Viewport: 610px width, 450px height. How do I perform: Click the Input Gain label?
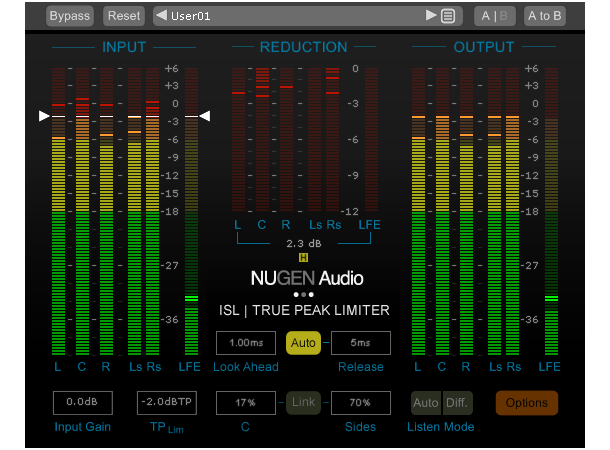pos(82,427)
